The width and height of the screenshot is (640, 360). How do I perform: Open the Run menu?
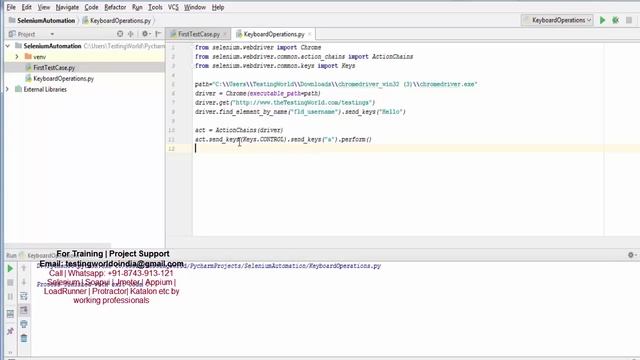137,7
